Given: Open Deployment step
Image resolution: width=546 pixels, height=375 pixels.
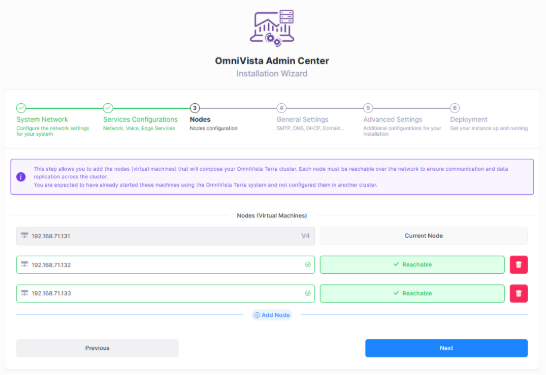Looking at the screenshot, I should (469, 119).
